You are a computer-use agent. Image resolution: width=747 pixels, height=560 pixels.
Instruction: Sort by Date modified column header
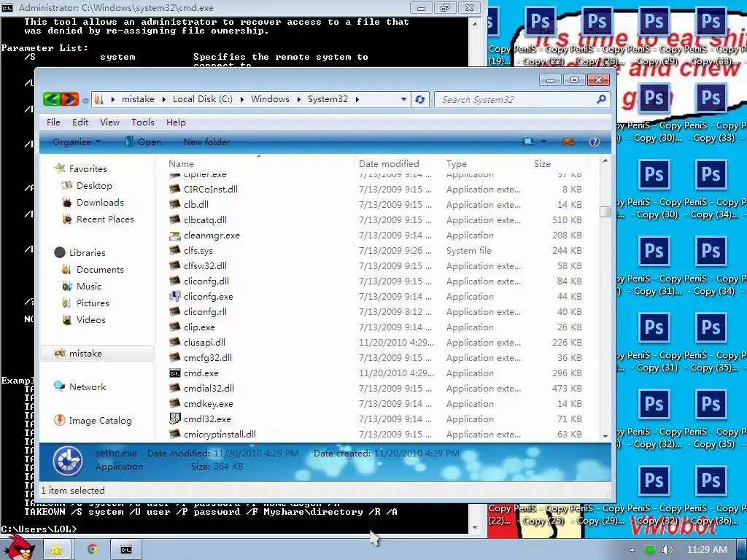tap(398, 163)
